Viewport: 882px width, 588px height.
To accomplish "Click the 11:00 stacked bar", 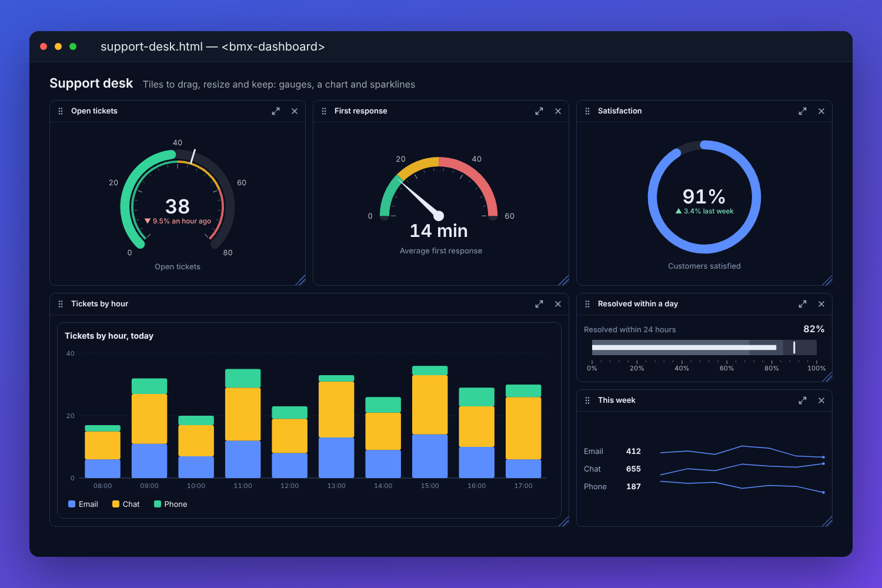I will (x=243, y=423).
